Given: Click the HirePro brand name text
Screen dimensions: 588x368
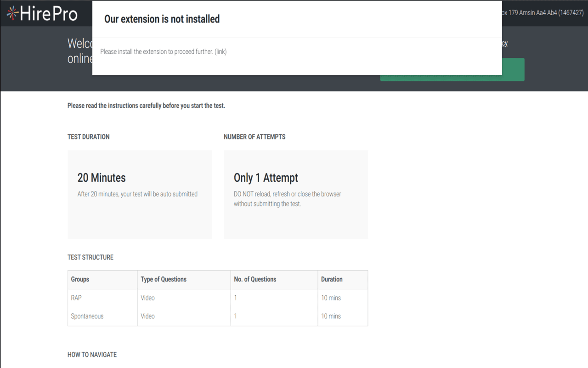Looking at the screenshot, I should tap(49, 14).
